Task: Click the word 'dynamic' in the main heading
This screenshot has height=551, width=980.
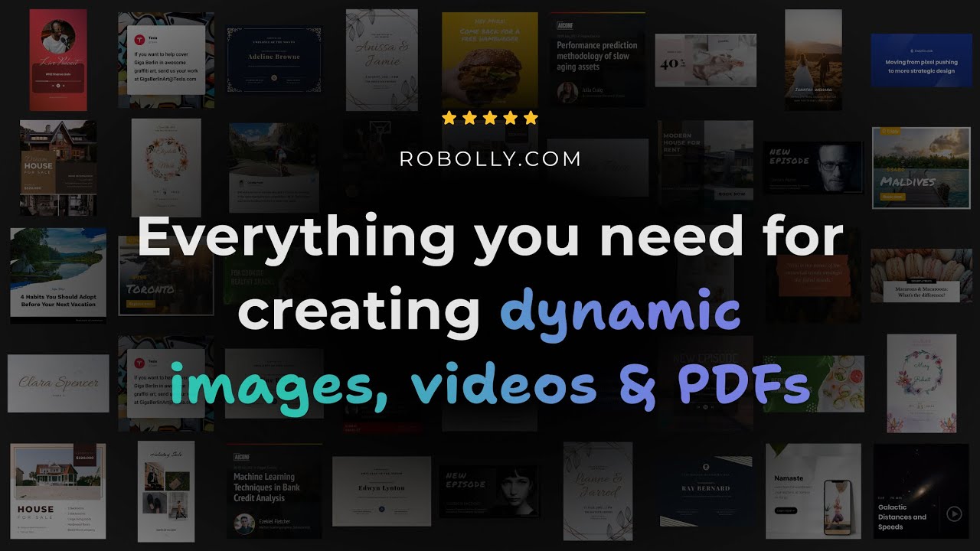Action: tap(621, 312)
